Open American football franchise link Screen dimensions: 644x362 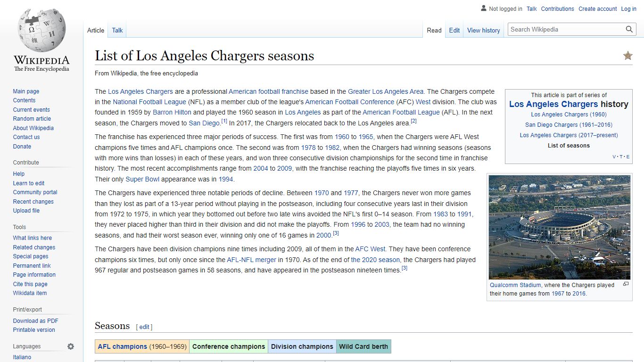(268, 91)
